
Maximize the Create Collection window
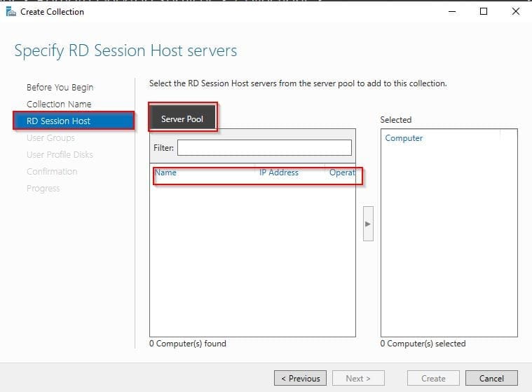coord(483,11)
